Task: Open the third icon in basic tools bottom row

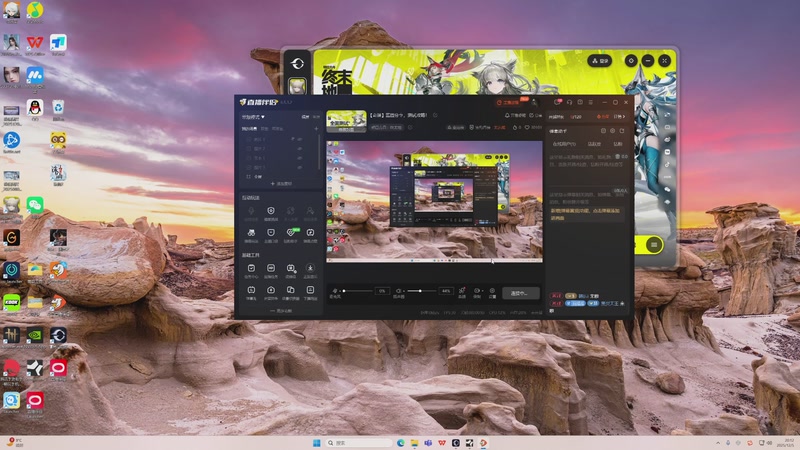Action: pyautogui.click(x=290, y=290)
